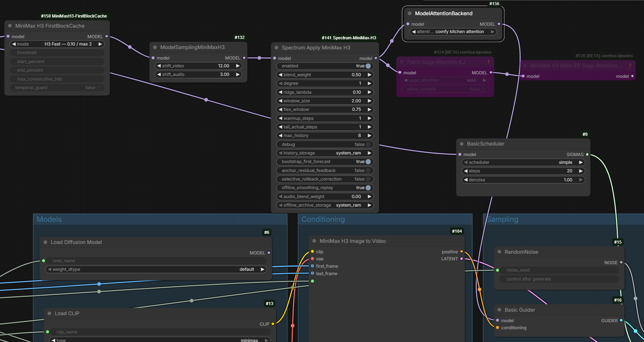Image resolution: width=644 pixels, height=342 pixels.
Task: Click the conditioning input port on Basic Guider
Action: (x=498, y=328)
